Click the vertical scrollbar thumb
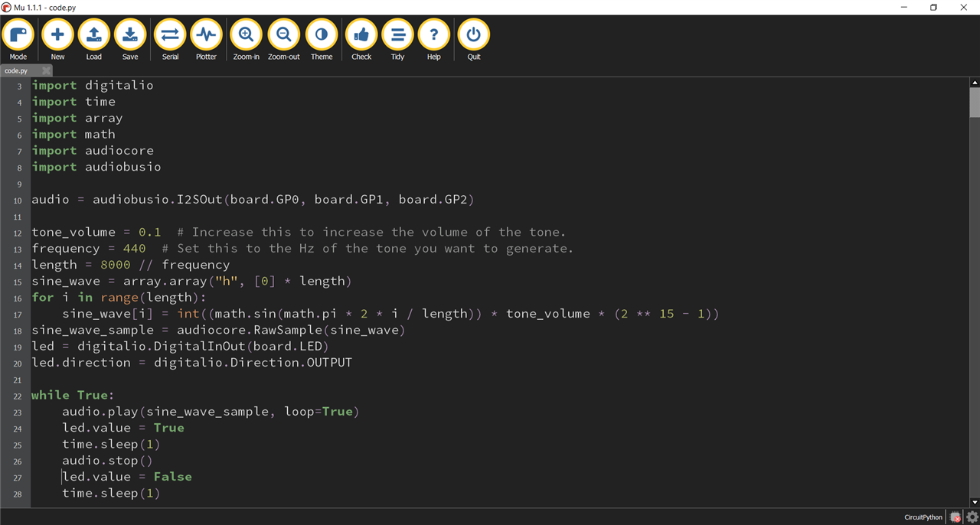Viewport: 980px width, 525px height. 975,103
